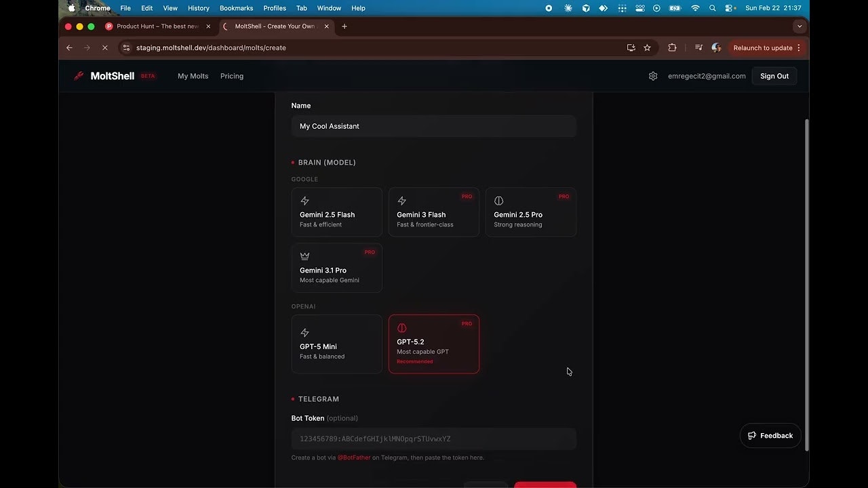Go to My Molts page
Screen dimensions: 868x488
[193, 76]
